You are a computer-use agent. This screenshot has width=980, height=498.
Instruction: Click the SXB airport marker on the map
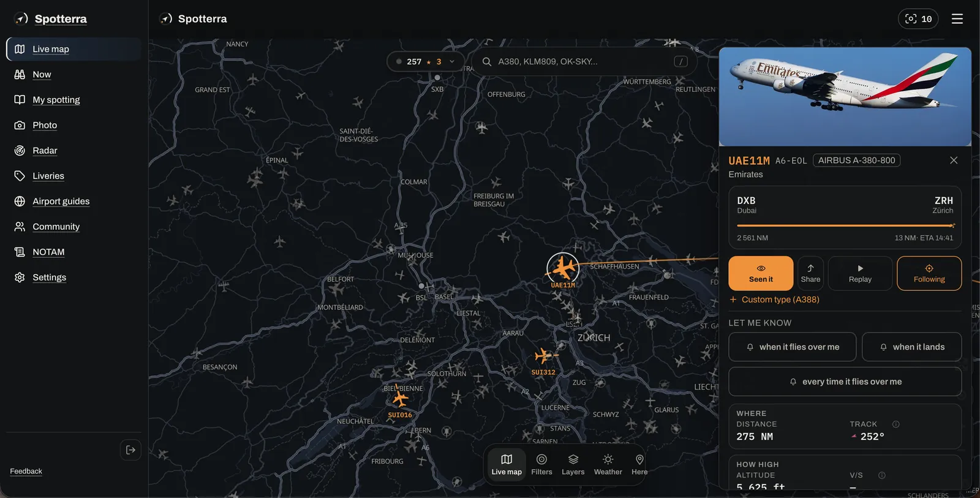click(437, 78)
